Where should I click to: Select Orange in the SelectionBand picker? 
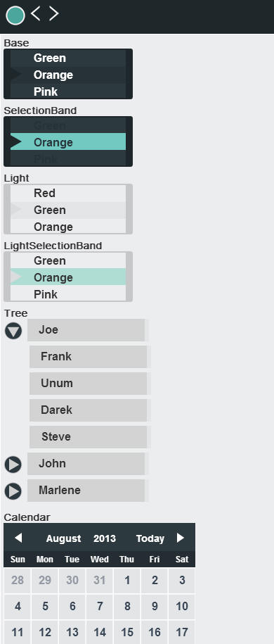point(68,142)
